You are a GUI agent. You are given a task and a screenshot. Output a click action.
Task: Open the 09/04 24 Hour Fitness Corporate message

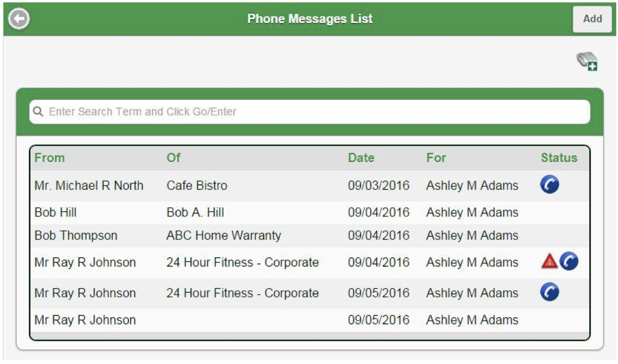click(242, 262)
